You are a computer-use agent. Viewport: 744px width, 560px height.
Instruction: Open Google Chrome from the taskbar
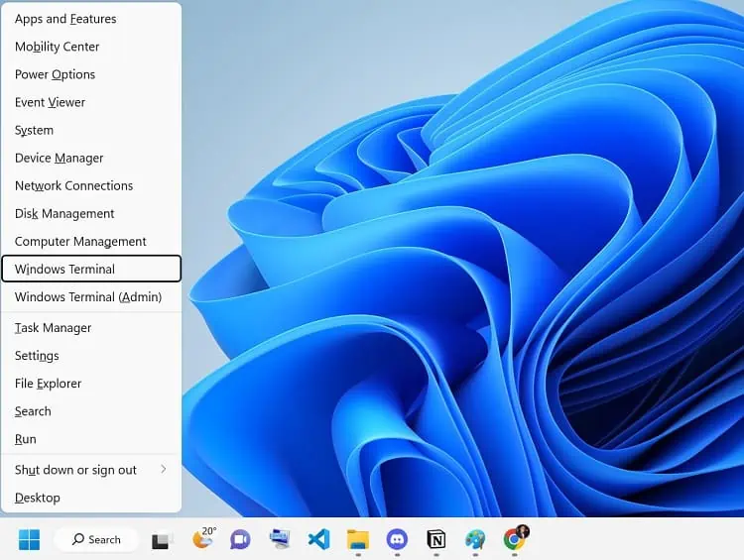click(515, 539)
